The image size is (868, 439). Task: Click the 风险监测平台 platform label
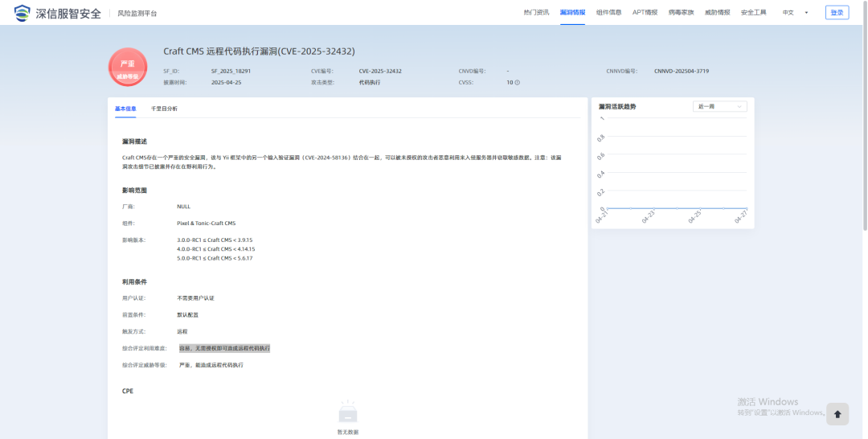[137, 14]
